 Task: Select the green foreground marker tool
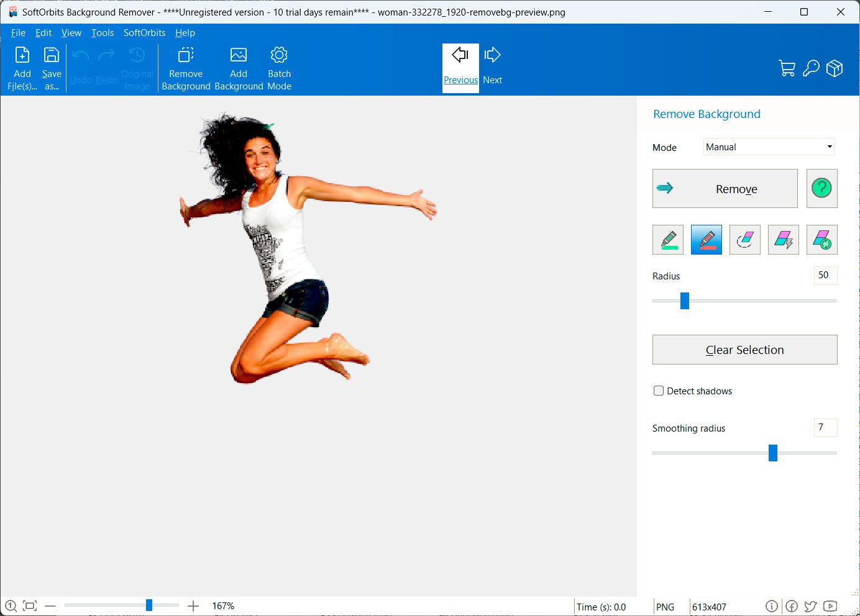pyautogui.click(x=668, y=240)
